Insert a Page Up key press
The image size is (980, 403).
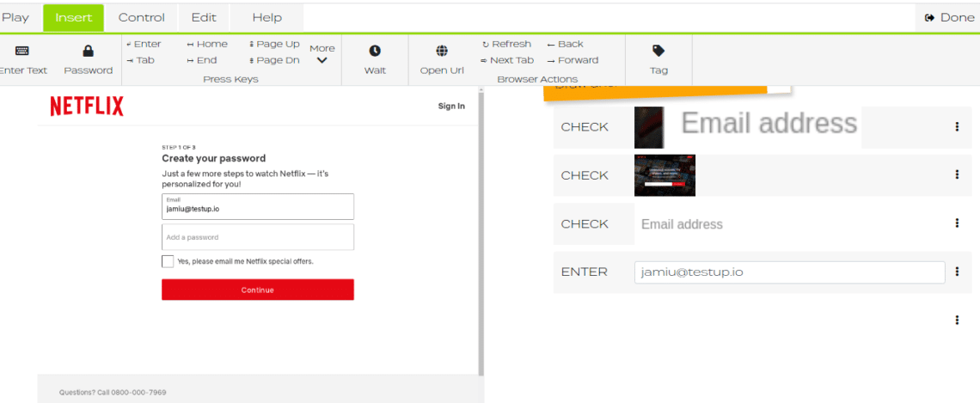[274, 44]
